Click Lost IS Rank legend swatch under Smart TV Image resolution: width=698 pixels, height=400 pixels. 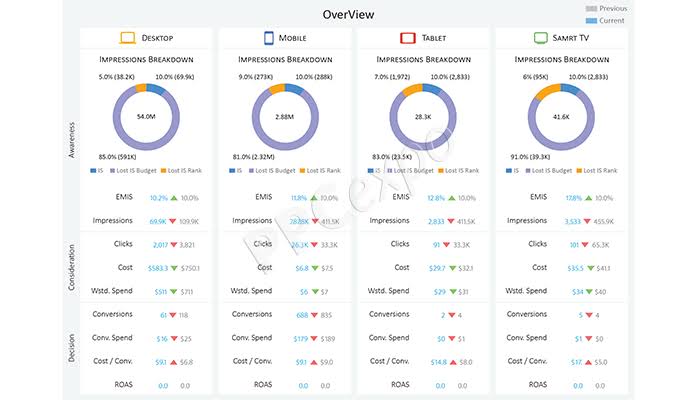[x=579, y=170]
